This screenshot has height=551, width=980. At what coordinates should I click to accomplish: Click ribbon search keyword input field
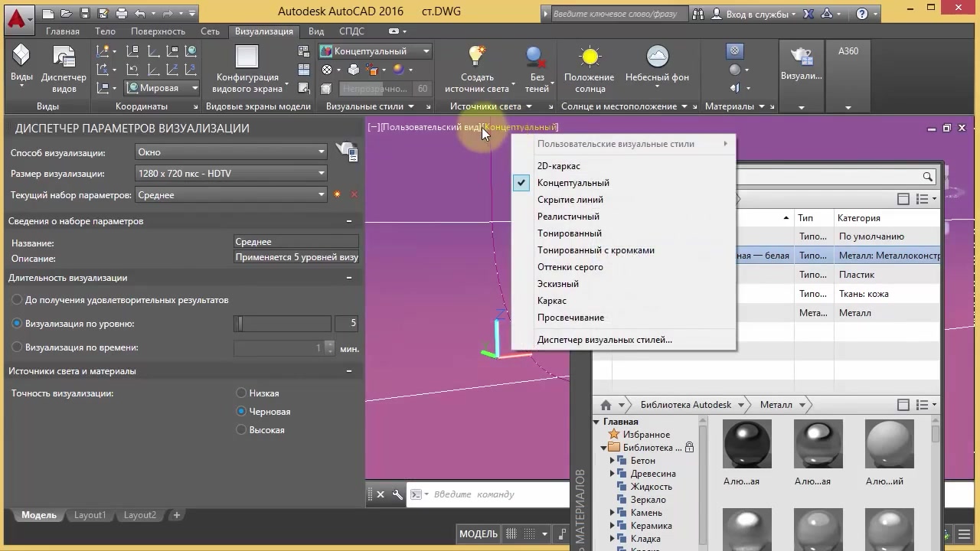pos(619,14)
